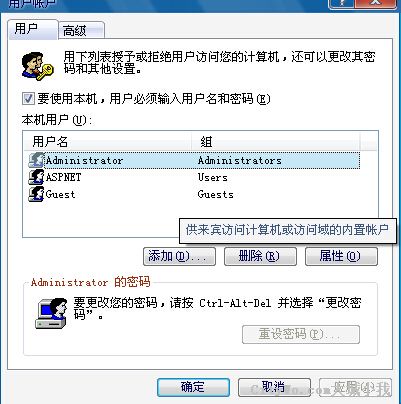The height and width of the screenshot is (404, 401).
Task: Click 确定 to confirm
Action: click(193, 387)
